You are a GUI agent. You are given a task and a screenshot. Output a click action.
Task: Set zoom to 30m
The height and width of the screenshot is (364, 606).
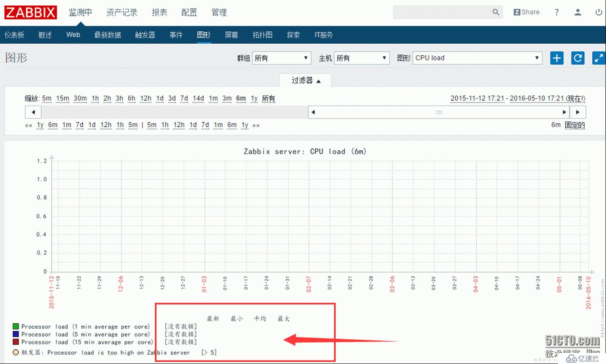click(80, 99)
